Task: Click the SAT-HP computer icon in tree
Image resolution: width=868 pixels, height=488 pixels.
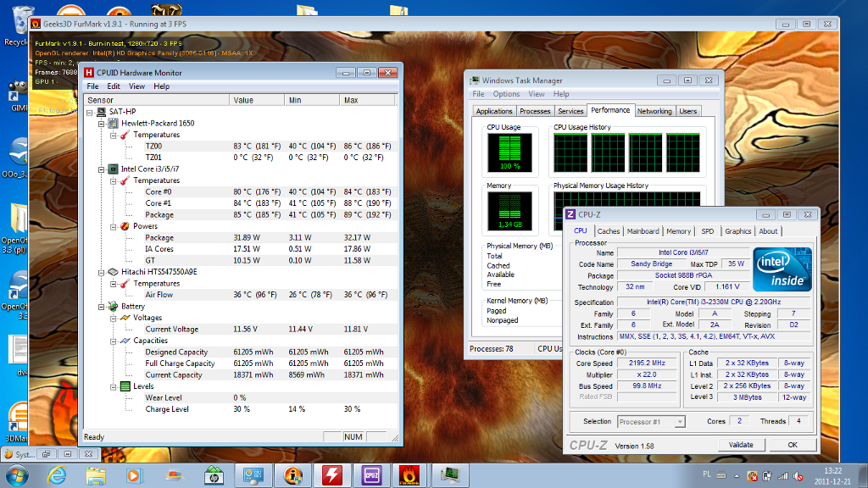Action: click(102, 112)
